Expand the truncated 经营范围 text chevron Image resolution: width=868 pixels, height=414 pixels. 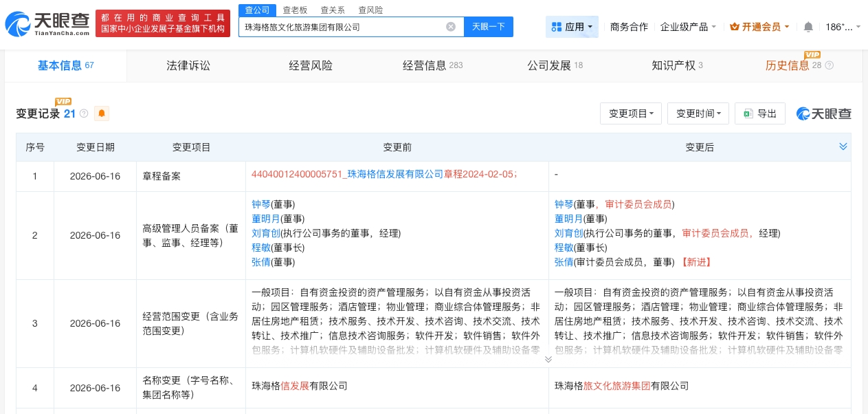coord(548,359)
